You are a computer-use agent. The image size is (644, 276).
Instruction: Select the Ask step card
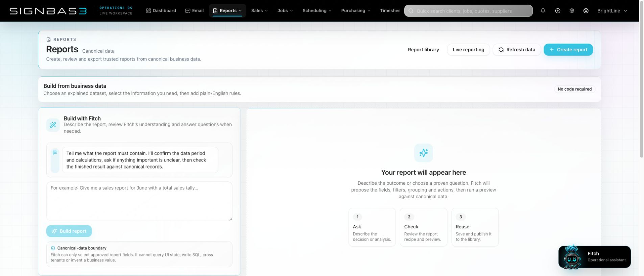pyautogui.click(x=372, y=227)
